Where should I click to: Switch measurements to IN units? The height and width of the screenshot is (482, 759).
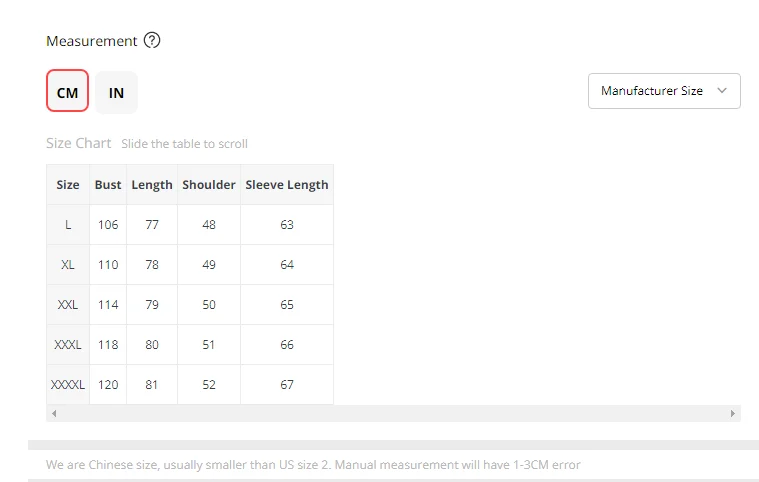116,92
